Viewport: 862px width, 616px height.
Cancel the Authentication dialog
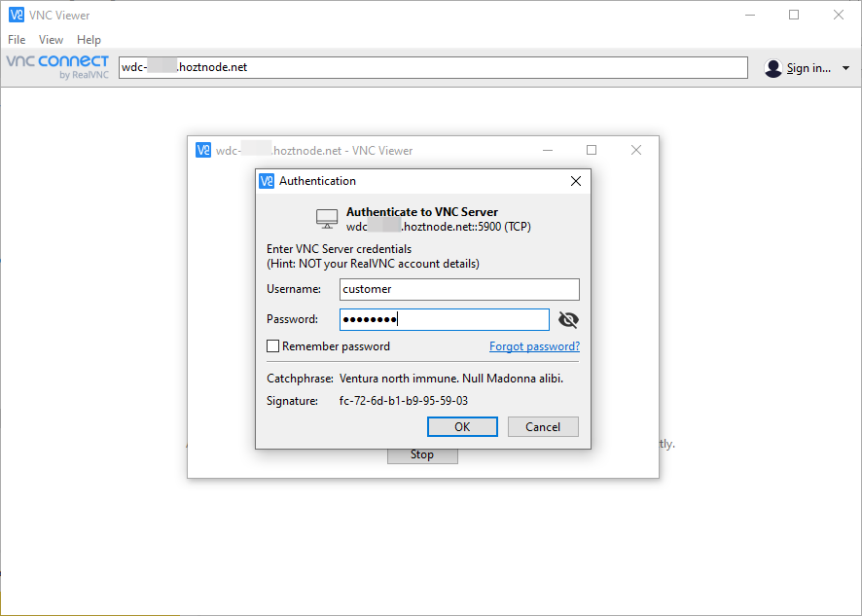click(x=543, y=427)
